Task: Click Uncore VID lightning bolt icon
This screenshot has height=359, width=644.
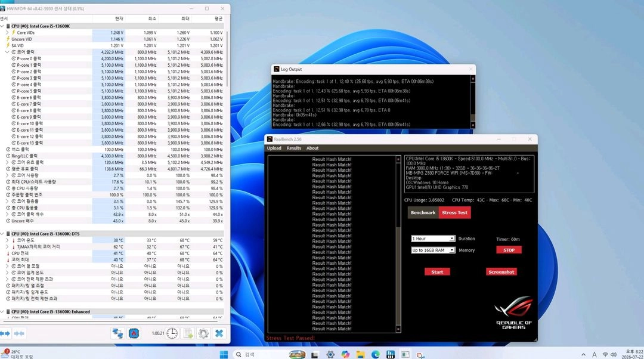Action: pyautogui.click(x=8, y=39)
